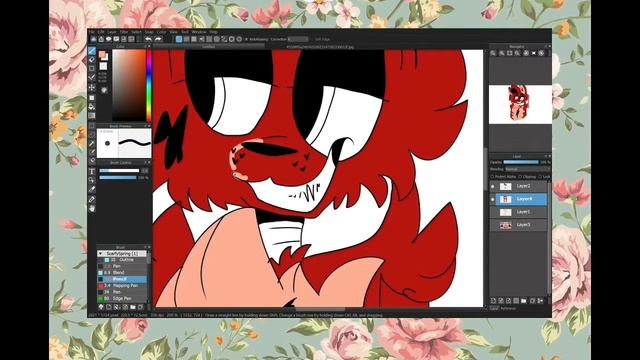Image resolution: width=640 pixels, height=360 pixels.
Task: Select the Blend brush in the brush list
Action: click(x=122, y=272)
